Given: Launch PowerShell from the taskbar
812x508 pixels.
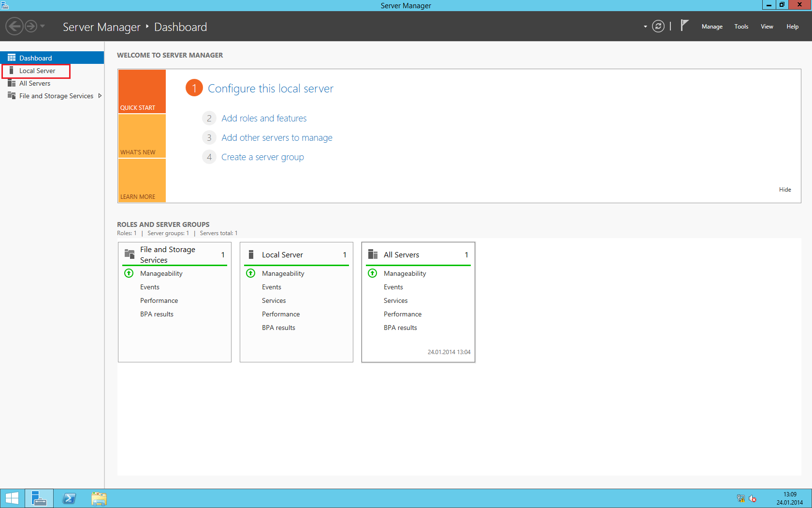Looking at the screenshot, I should click(69, 498).
